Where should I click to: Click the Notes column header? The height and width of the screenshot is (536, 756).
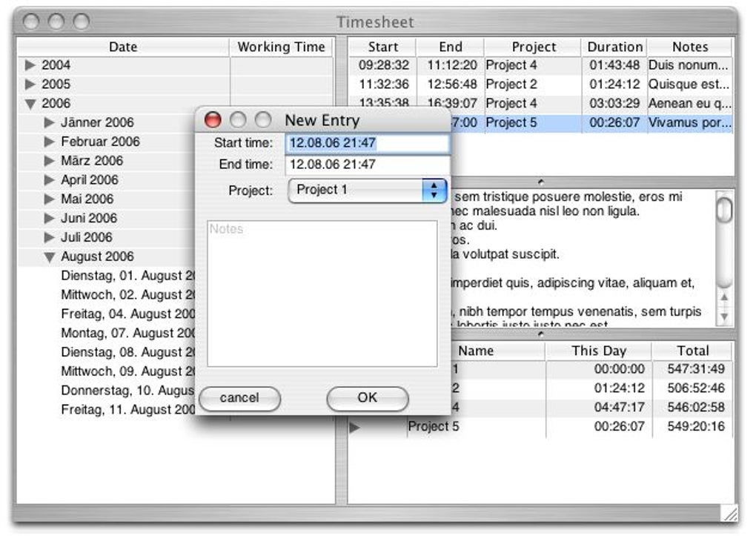[x=690, y=47]
